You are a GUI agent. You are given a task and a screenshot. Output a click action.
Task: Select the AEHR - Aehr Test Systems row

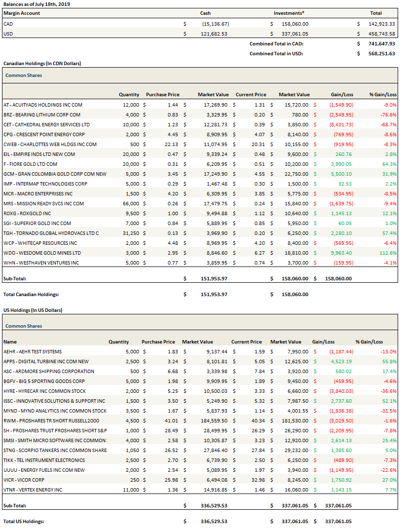point(33,351)
